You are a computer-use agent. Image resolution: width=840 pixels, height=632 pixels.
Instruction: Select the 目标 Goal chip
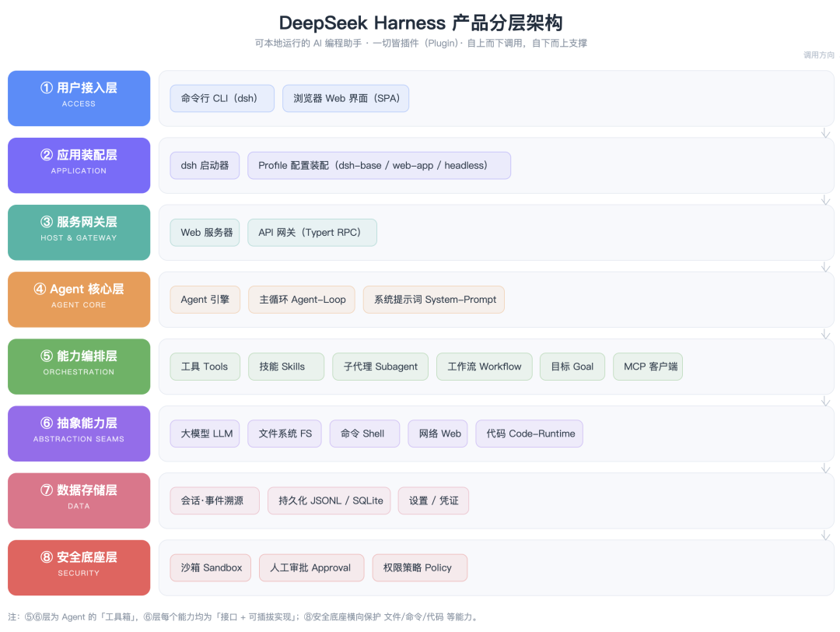click(572, 366)
